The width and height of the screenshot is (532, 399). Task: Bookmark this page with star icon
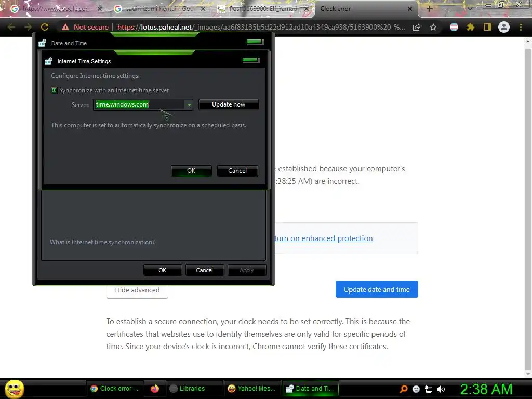[433, 28]
